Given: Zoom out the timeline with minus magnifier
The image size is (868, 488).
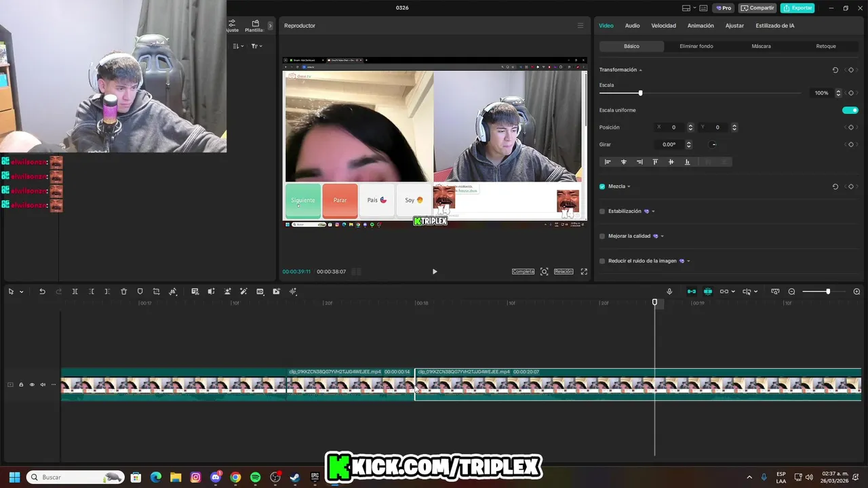Looking at the screenshot, I should pos(791,291).
